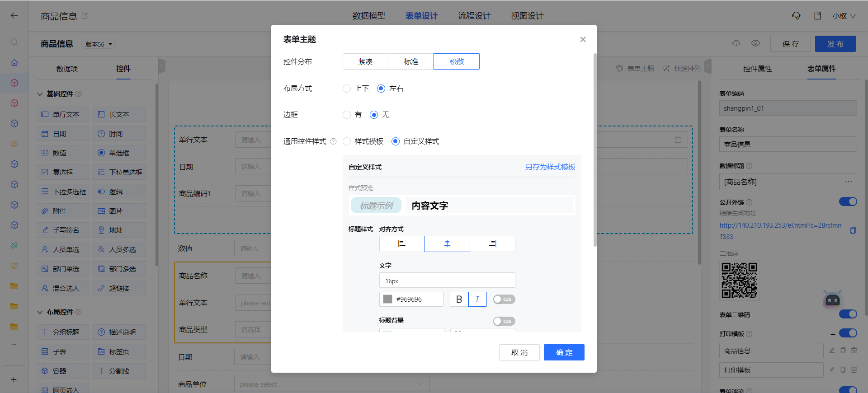Open the 数据项 tab
Image resolution: width=868 pixels, height=393 pixels.
click(67, 69)
